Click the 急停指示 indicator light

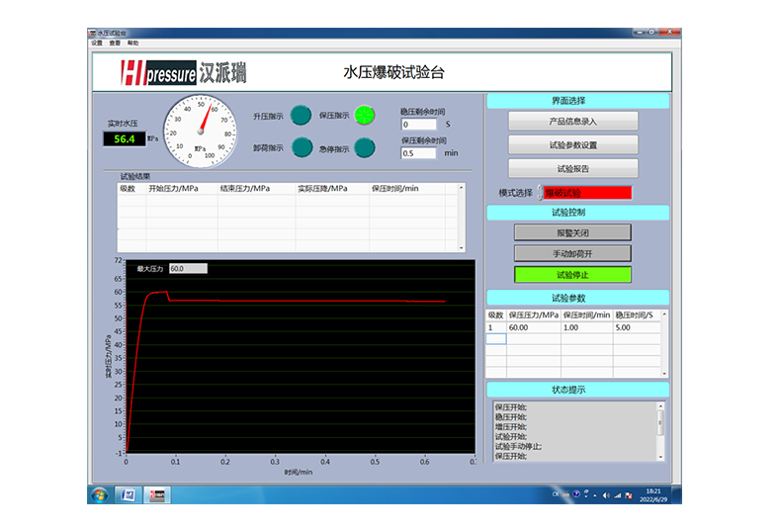click(x=365, y=147)
